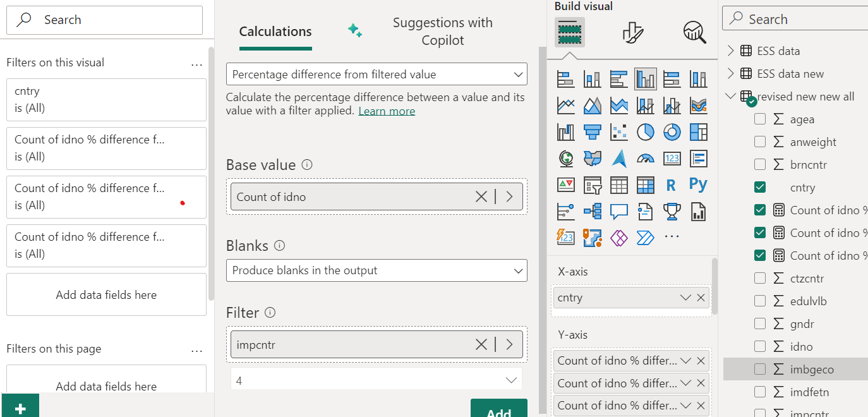Select the 100% stacked bar chart visual
The height and width of the screenshot is (417, 868).
tap(672, 79)
